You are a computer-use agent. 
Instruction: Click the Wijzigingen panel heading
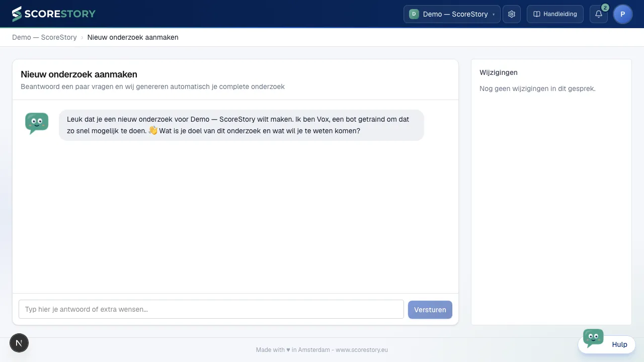[x=499, y=72]
